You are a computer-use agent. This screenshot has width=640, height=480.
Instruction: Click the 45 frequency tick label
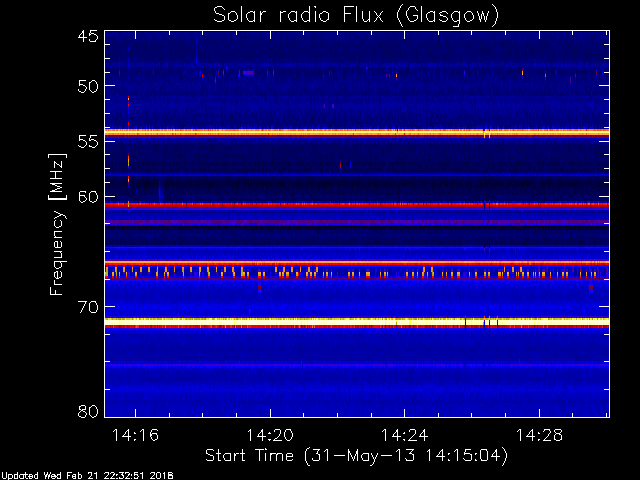tap(88, 36)
